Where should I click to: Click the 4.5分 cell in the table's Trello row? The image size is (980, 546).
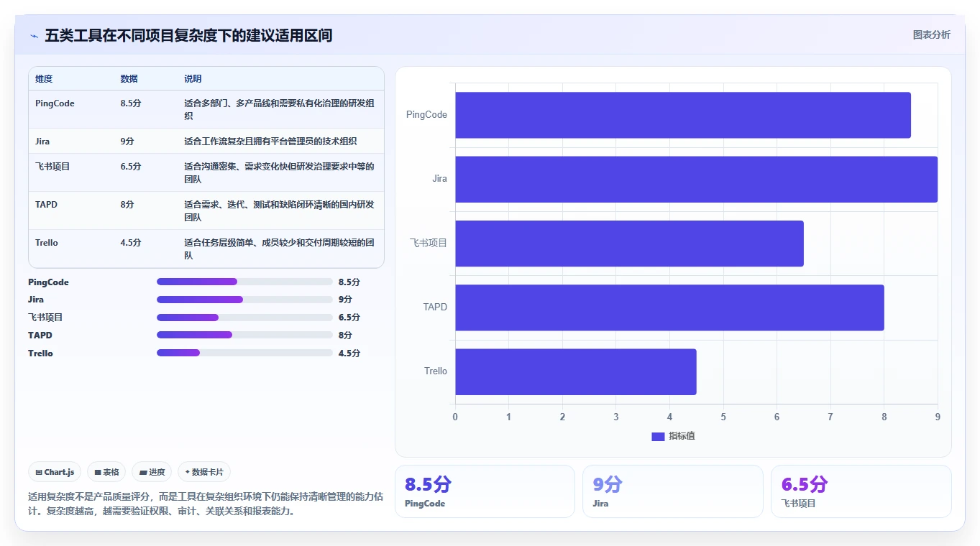[x=131, y=243]
